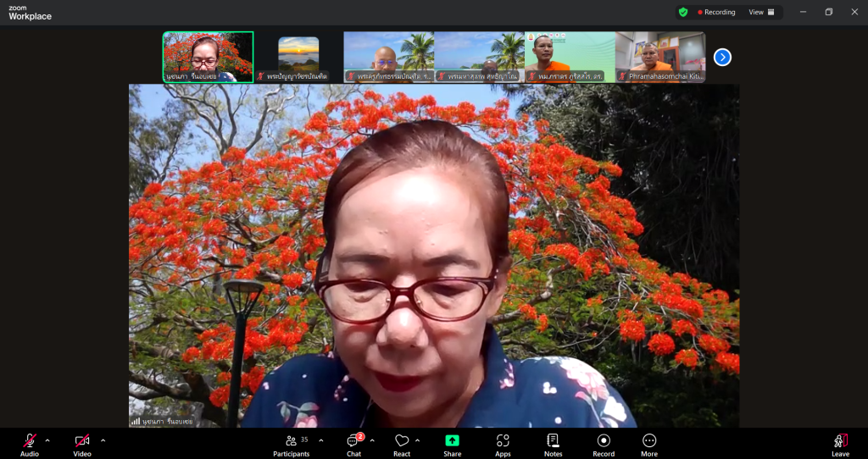Expand the chat options chevron

pos(372,440)
